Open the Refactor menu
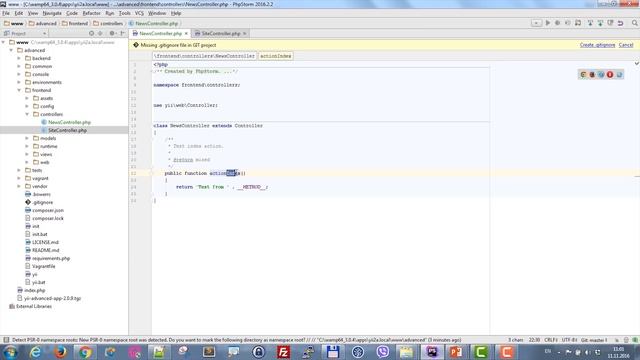Screen dimensions: 640x360 (91, 13)
